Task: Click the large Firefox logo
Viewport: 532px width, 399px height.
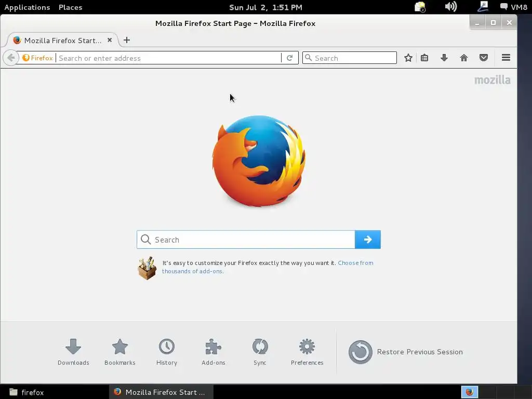Action: coord(259,161)
